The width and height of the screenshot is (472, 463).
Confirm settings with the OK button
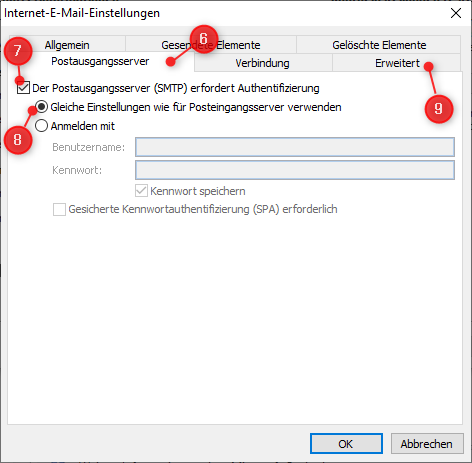tap(346, 444)
